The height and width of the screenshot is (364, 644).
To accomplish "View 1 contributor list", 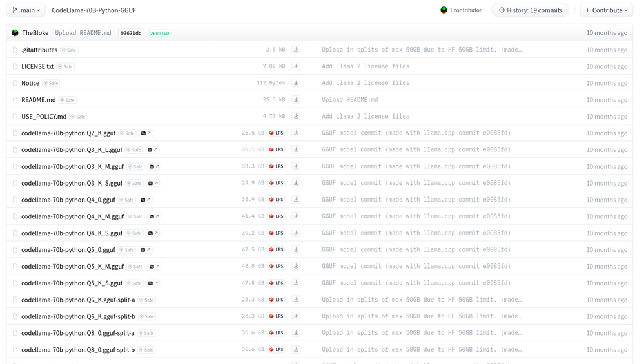I will pyautogui.click(x=461, y=10).
